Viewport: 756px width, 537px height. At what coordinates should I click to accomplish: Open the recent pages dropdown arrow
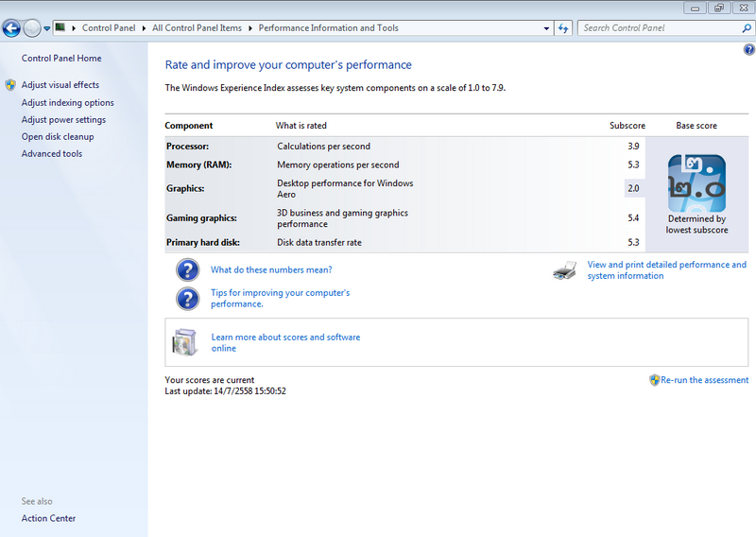point(46,28)
